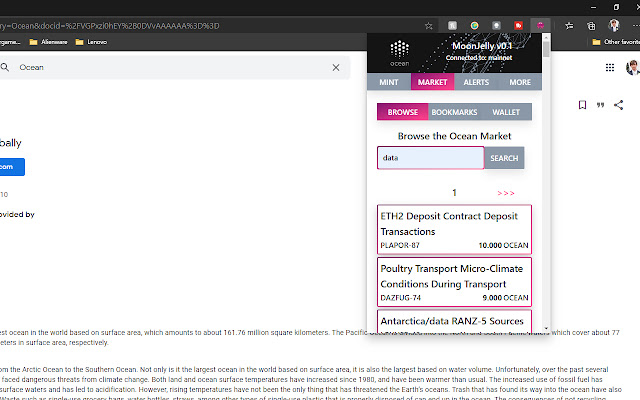
Task: Focus the market search field containing 'data'
Action: [431, 158]
